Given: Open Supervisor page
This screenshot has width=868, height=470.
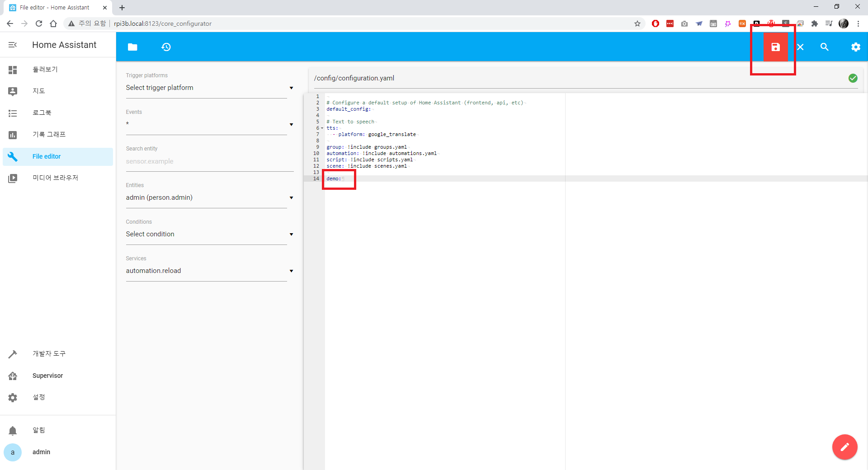Looking at the screenshot, I should tap(58, 376).
